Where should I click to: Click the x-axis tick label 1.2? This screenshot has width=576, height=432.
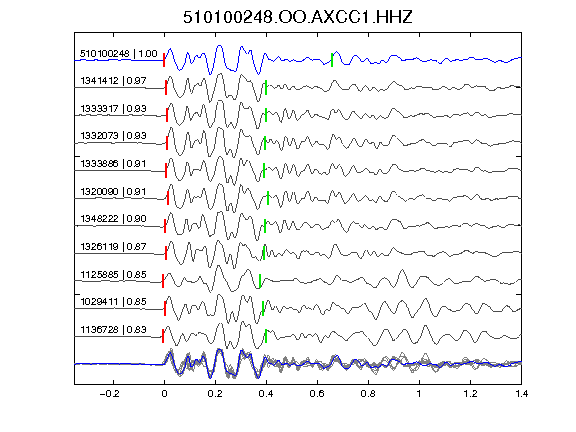[x=470, y=394]
